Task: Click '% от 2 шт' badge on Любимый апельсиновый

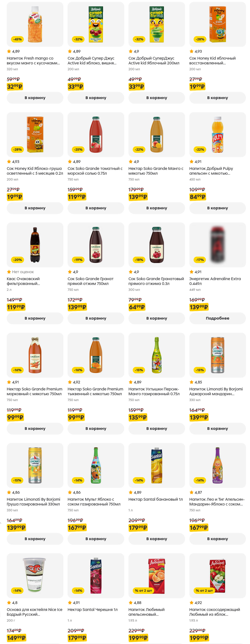Action: click(x=143, y=590)
